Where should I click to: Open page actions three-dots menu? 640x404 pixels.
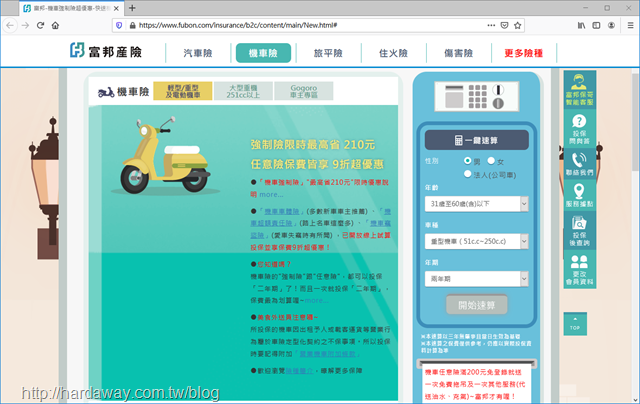pyautogui.click(x=491, y=25)
